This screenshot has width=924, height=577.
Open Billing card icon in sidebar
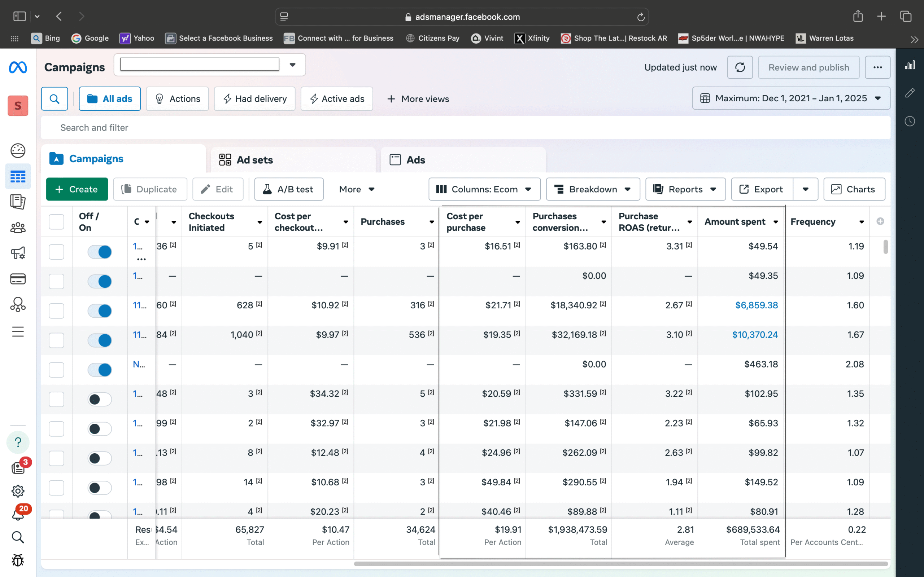18,279
